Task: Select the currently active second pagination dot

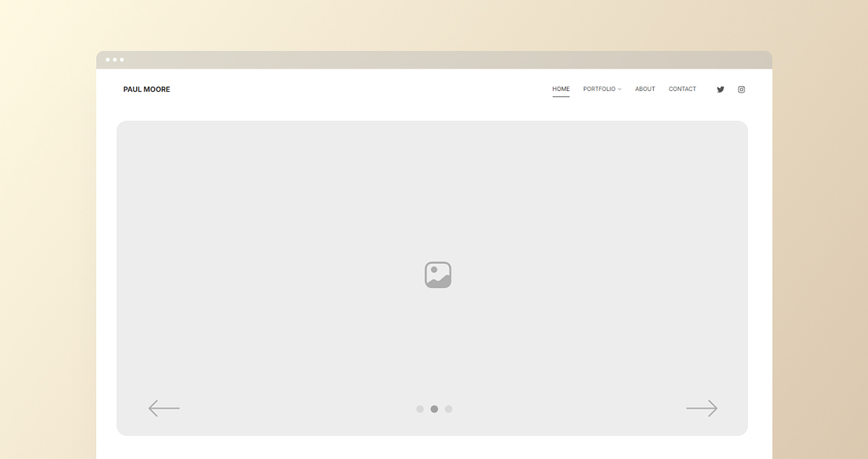Action: pyautogui.click(x=434, y=408)
